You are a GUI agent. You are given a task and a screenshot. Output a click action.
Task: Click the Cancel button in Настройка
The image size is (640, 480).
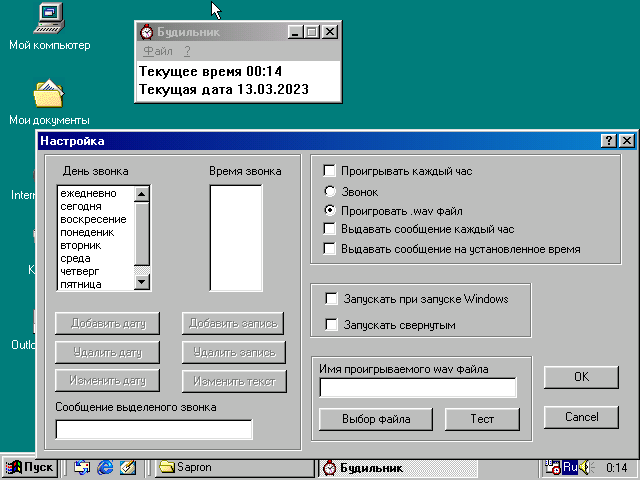581,417
